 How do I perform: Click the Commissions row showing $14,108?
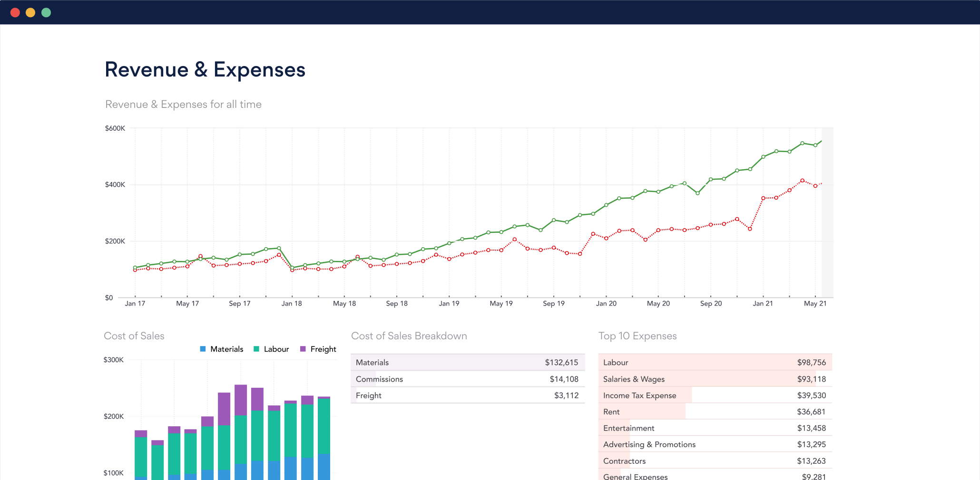(x=468, y=379)
